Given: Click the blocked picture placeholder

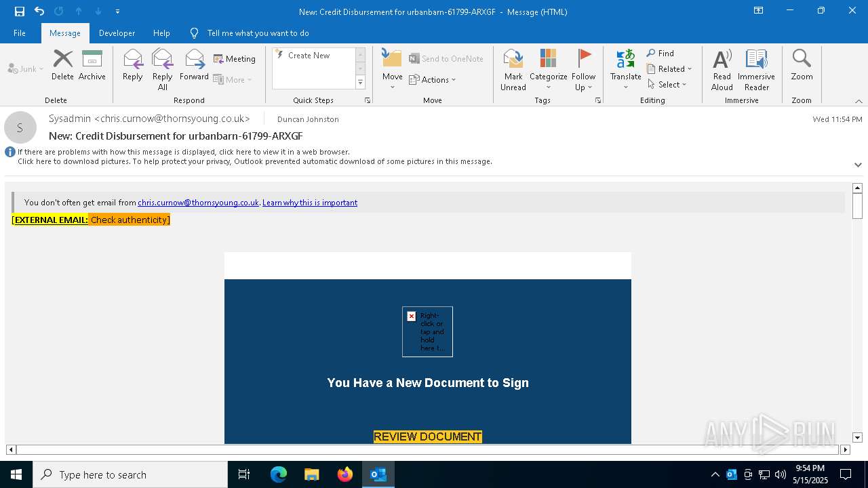Looking at the screenshot, I should point(427,331).
